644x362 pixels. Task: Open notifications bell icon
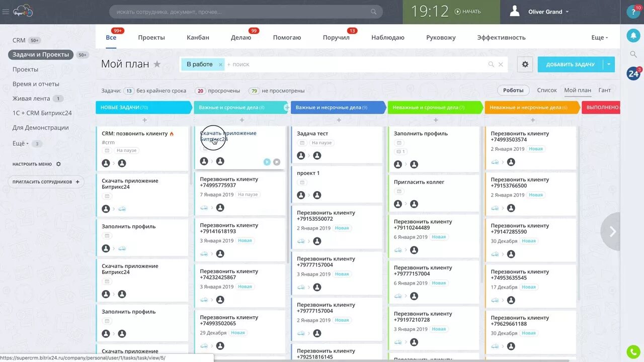[x=633, y=36]
